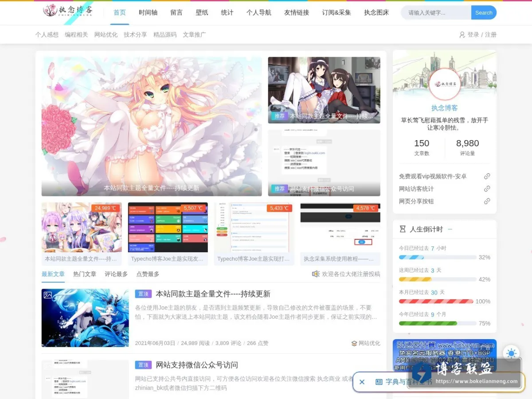Focus the keyword search input field

[x=436, y=13]
